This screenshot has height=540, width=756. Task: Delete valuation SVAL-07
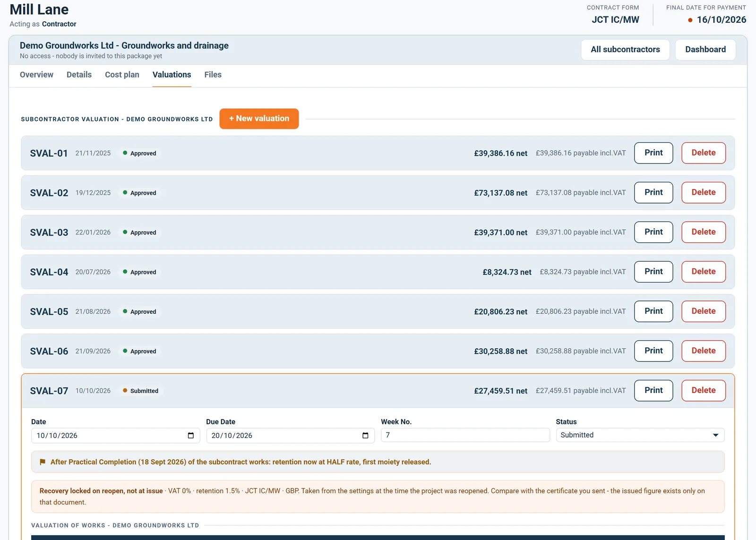pyautogui.click(x=704, y=391)
